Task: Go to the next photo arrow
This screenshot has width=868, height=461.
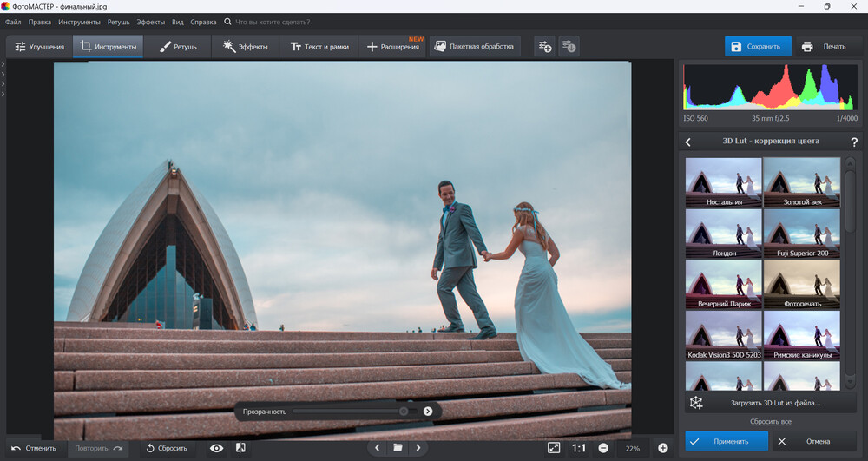Action: (x=418, y=448)
